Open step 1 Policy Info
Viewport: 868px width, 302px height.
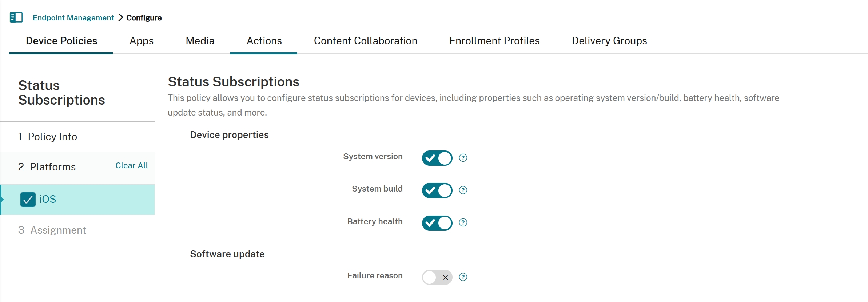click(x=48, y=137)
